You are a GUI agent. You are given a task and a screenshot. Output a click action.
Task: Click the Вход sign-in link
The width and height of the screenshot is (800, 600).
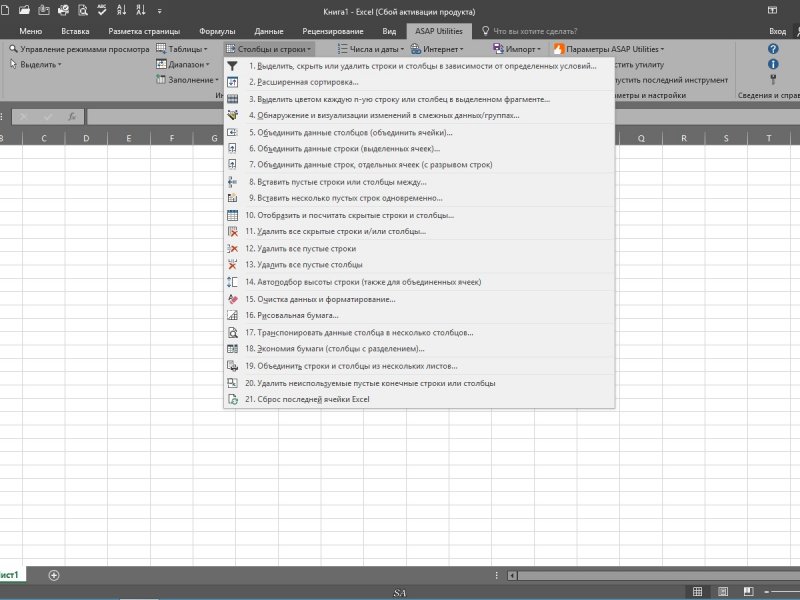[777, 31]
